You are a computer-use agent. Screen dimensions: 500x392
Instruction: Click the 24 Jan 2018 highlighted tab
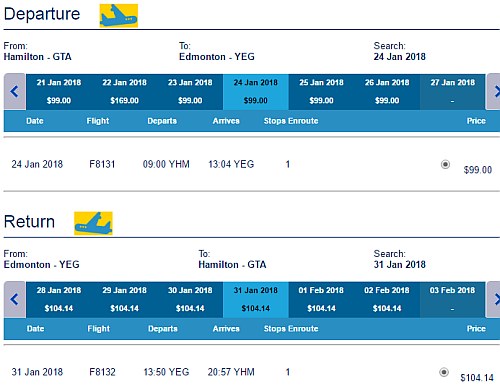(x=256, y=92)
